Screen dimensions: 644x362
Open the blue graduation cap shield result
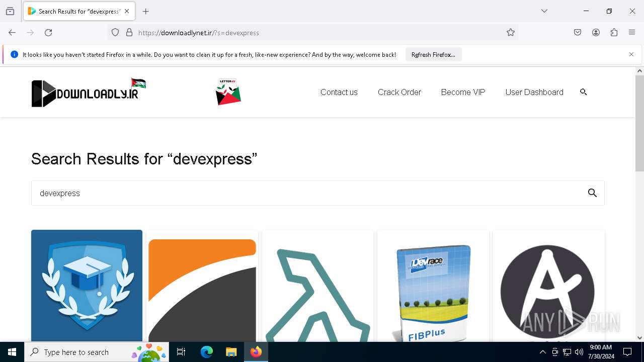[x=87, y=286]
